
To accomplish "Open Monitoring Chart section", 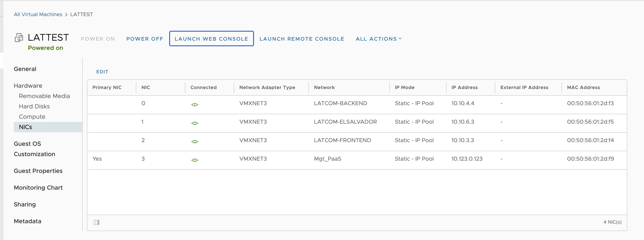I will coord(38,188).
